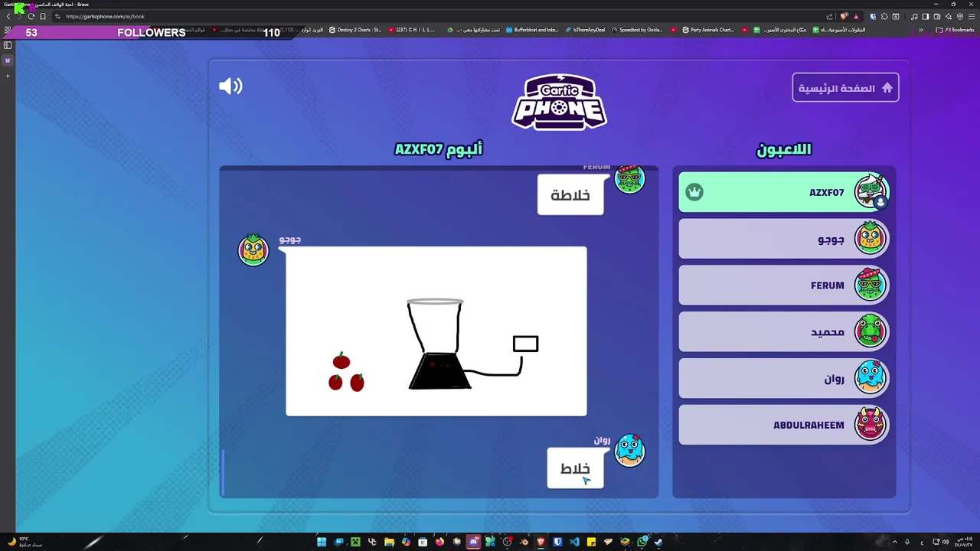This screenshot has width=980, height=551.
Task: Reload the page with the refresh icon
Action: [31, 16]
